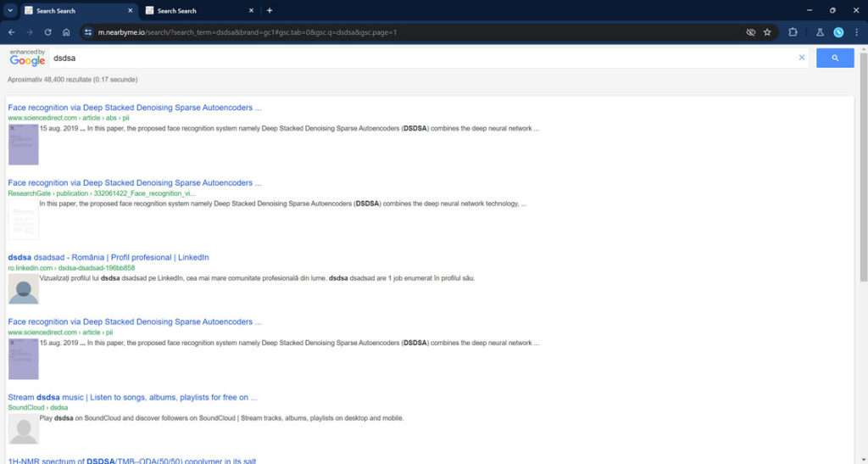Click ResearchGate publication URL text
This screenshot has height=464, width=868.
click(102, 193)
